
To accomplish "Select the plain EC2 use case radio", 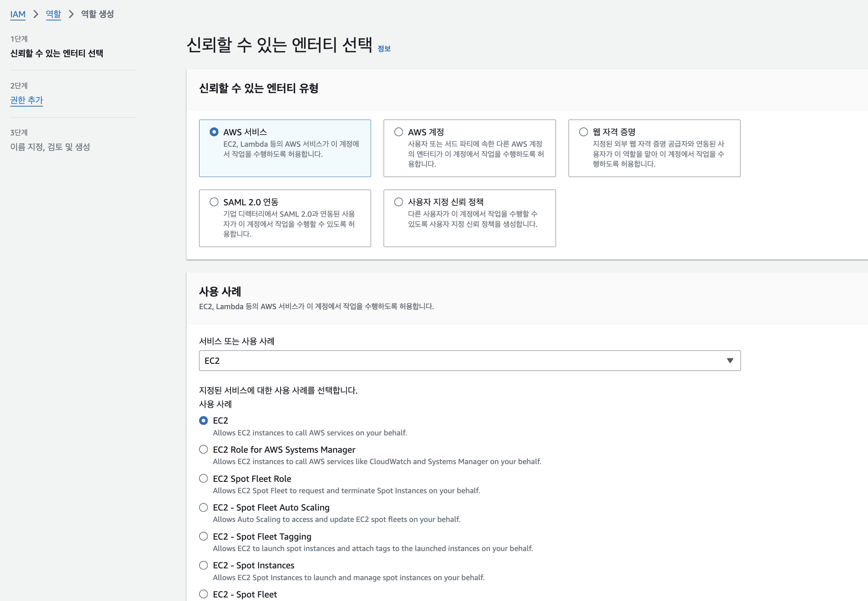I will coord(203,420).
